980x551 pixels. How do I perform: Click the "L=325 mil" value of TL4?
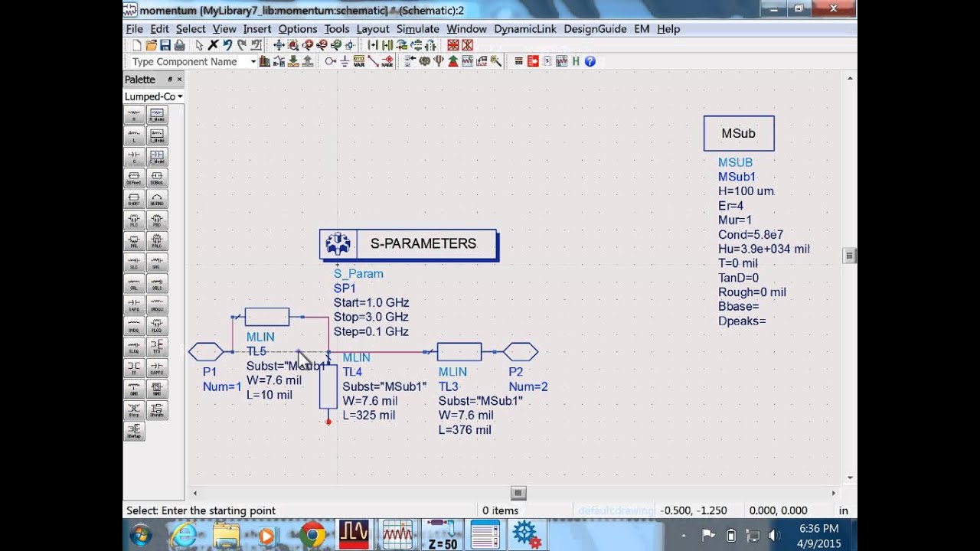369,416
